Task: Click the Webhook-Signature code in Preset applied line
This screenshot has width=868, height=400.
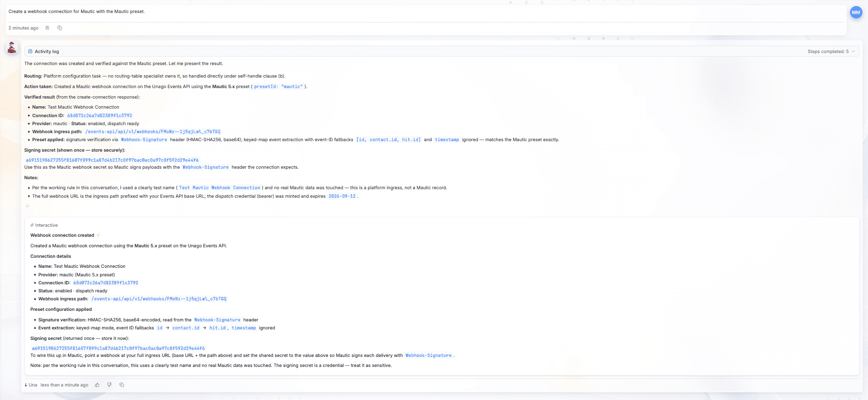Action: coord(144,140)
